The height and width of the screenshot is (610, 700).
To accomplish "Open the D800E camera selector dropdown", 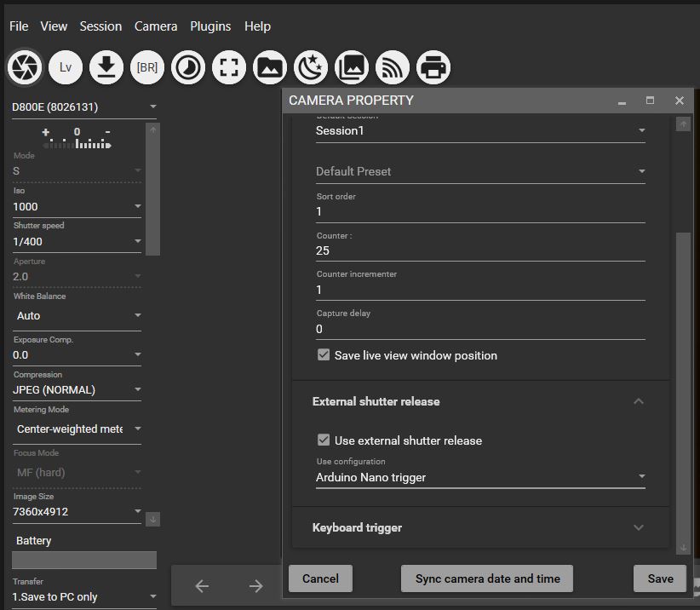I will 84,107.
